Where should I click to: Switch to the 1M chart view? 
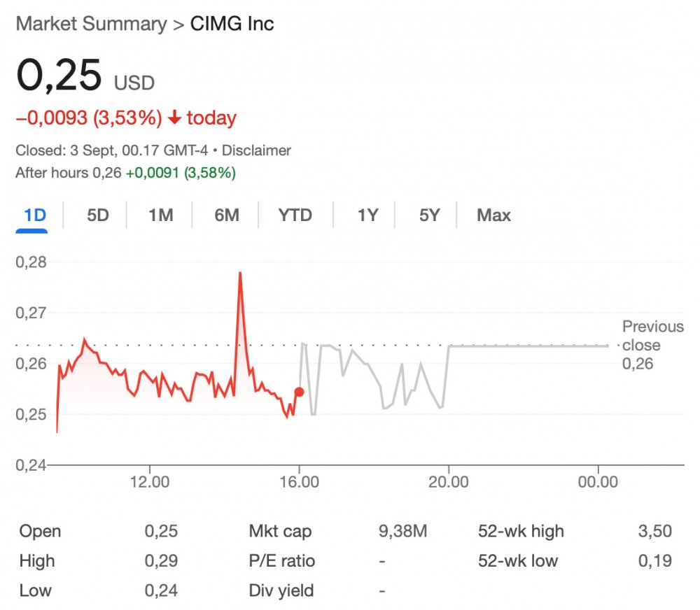point(160,215)
